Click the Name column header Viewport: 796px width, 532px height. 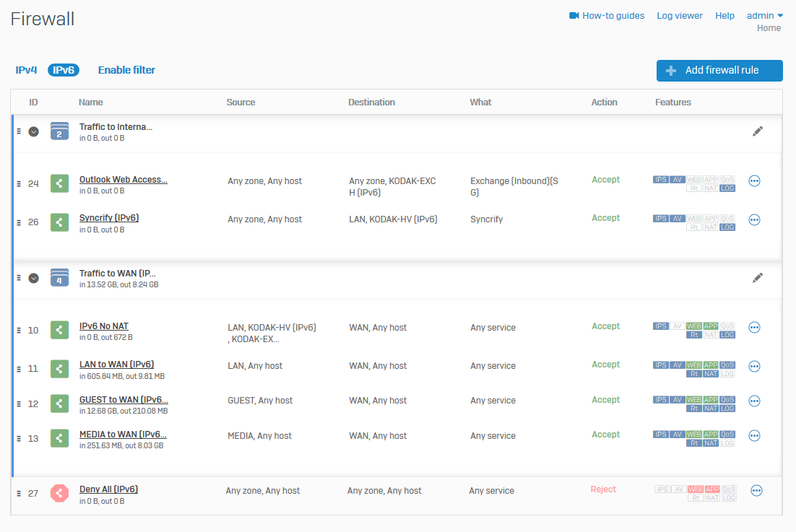pos(91,103)
